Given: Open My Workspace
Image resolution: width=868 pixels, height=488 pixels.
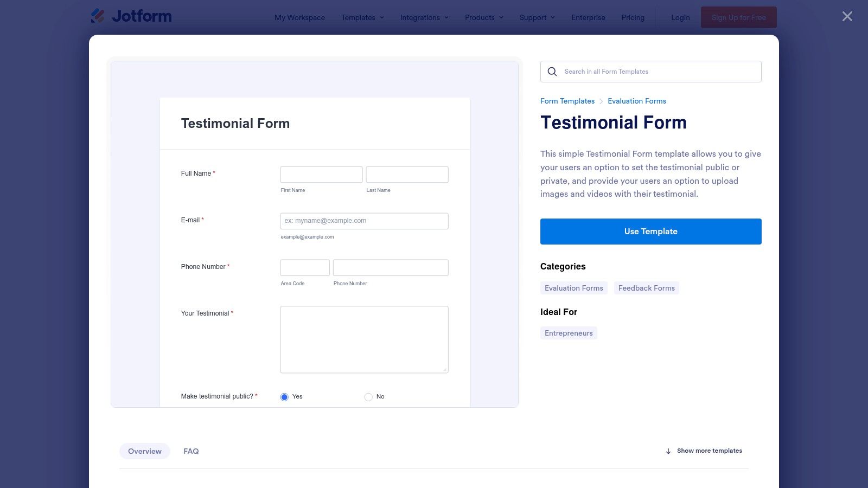Looking at the screenshot, I should pos(299,17).
